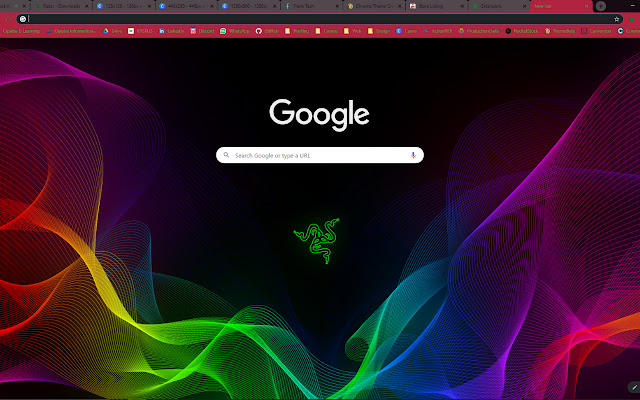640x400 pixels.
Task: Switch to the Trans Tech Facebook tab
Action: (311, 6)
